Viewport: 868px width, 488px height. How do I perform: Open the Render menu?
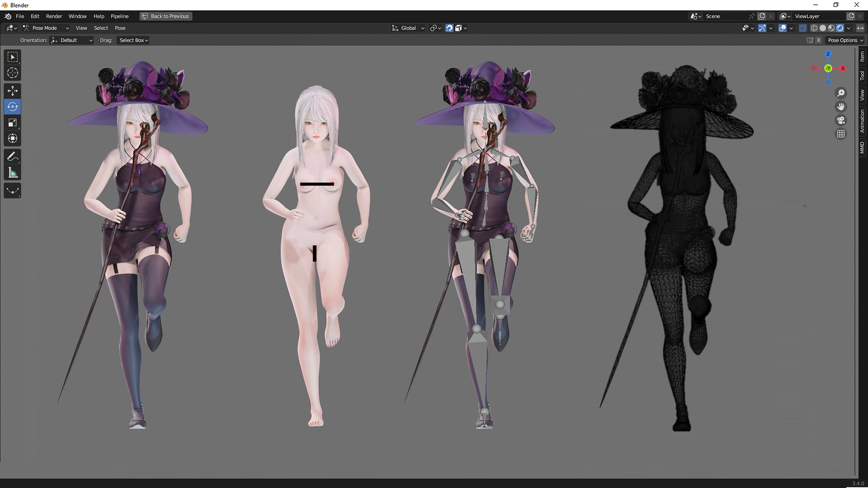click(54, 16)
